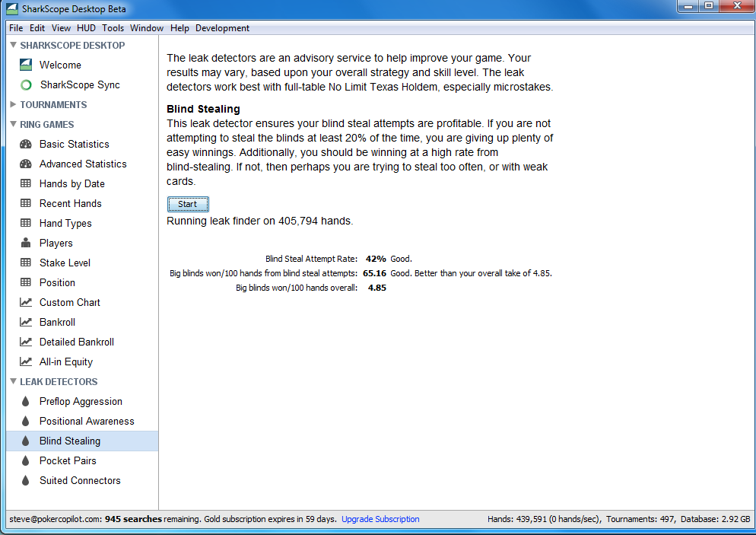This screenshot has width=756, height=535.
Task: Click the 42% blind steal attempt rate
Action: pyautogui.click(x=376, y=259)
